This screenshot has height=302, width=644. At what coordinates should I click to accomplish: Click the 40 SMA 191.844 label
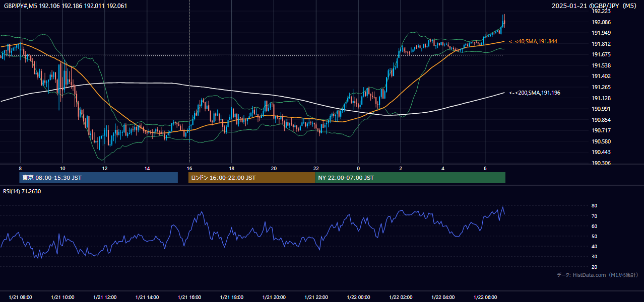point(533,41)
